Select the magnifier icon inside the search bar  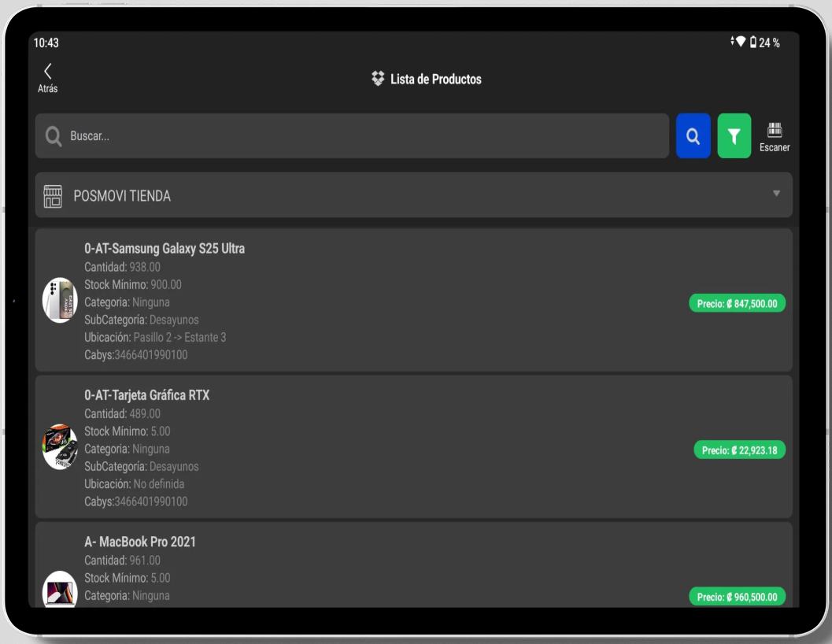53,135
